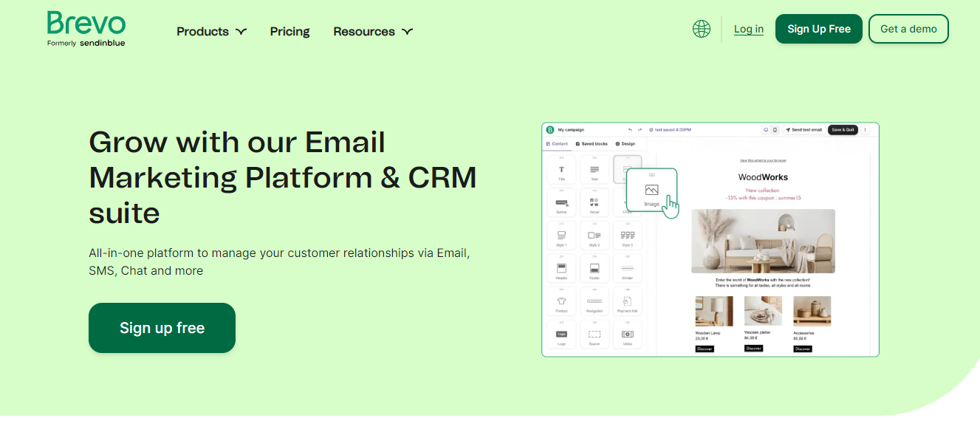Select the Social content block
The height and width of the screenshot is (435, 980).
[594, 202]
